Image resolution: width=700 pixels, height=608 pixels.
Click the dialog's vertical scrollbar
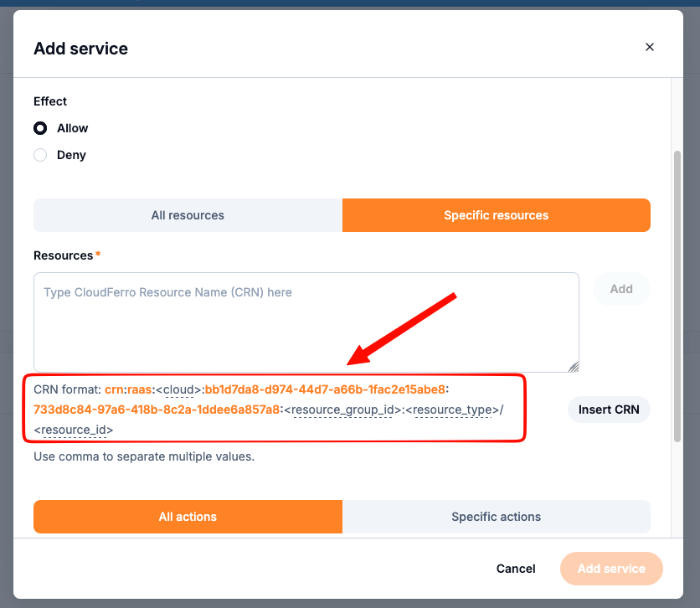[677, 296]
